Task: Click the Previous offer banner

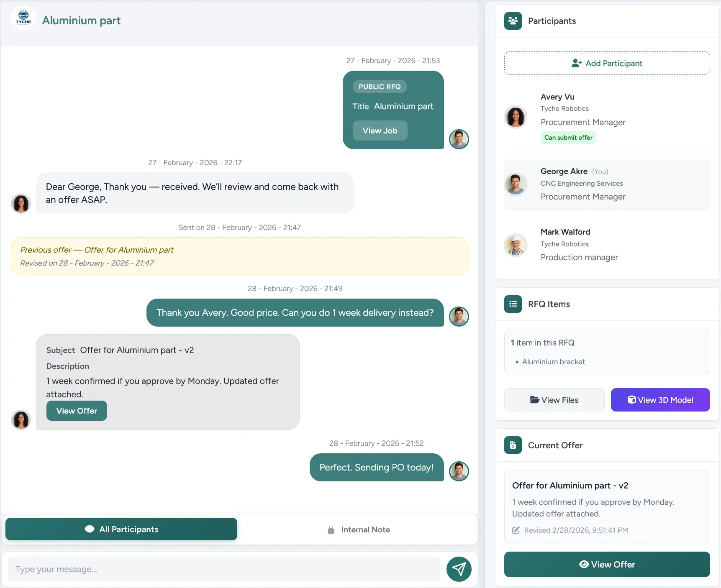Action: tap(240, 256)
